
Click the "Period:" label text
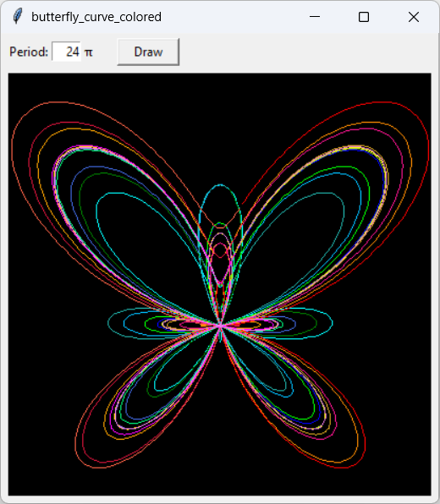click(x=29, y=52)
